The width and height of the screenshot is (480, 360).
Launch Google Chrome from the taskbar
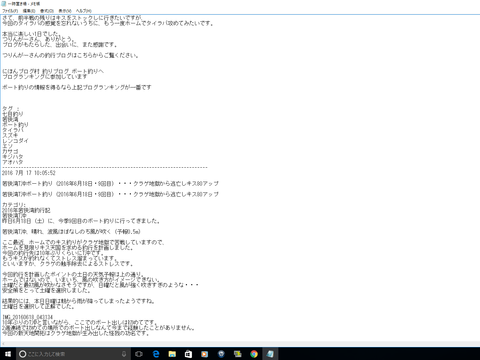254,354
